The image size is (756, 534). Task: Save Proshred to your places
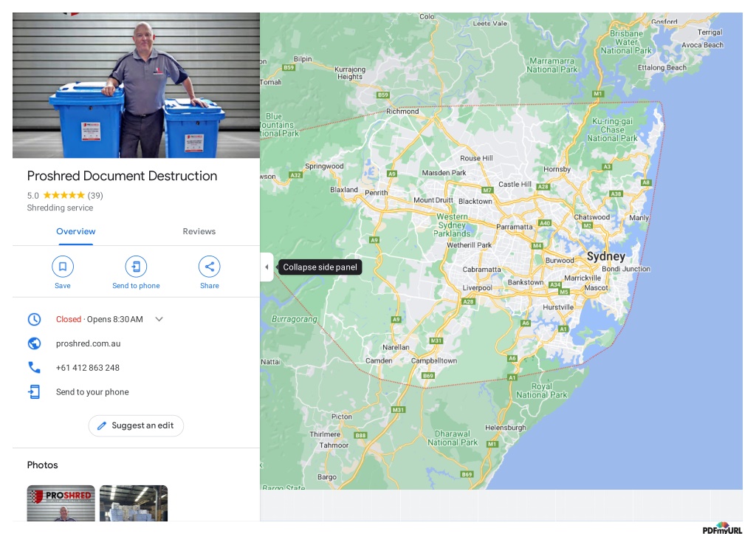(x=63, y=267)
